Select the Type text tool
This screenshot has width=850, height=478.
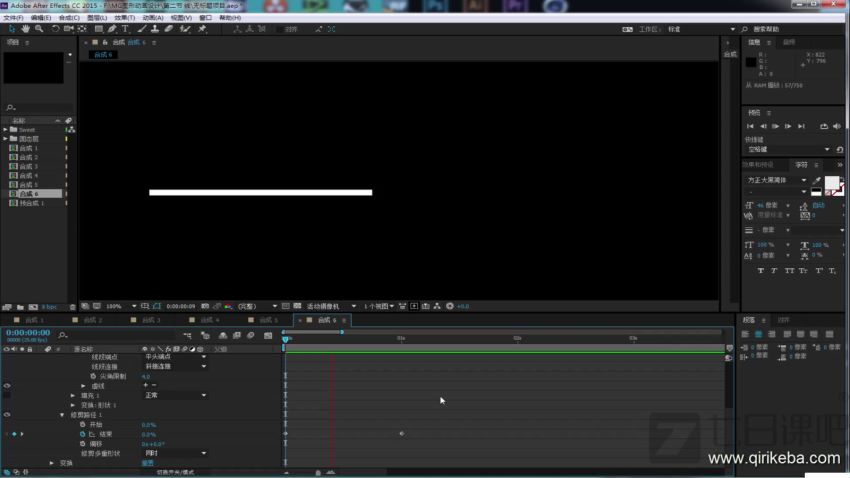(x=125, y=29)
